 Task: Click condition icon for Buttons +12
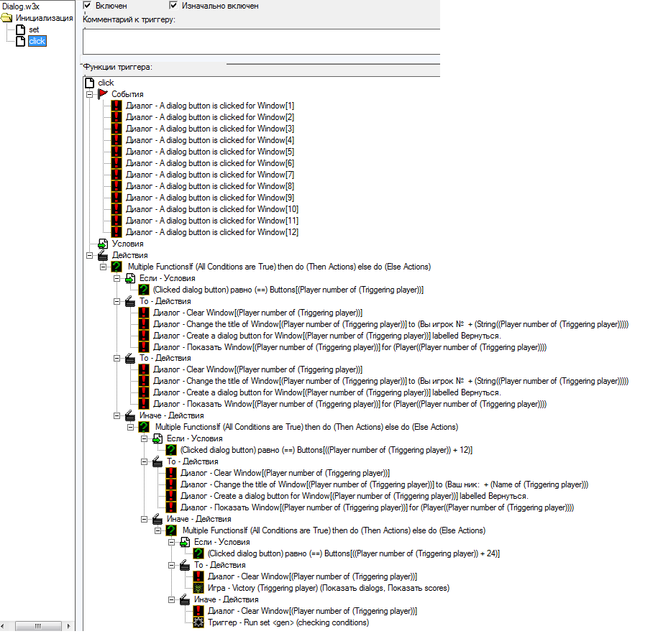pyautogui.click(x=171, y=450)
